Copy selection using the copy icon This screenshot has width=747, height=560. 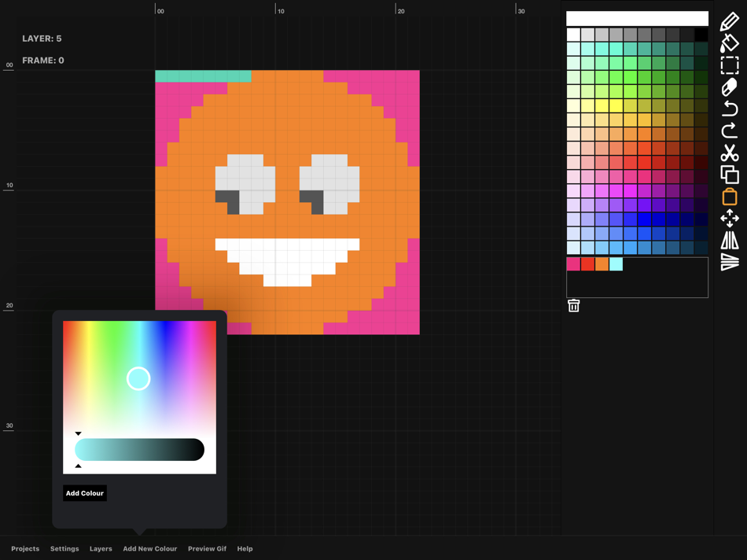pos(729,174)
